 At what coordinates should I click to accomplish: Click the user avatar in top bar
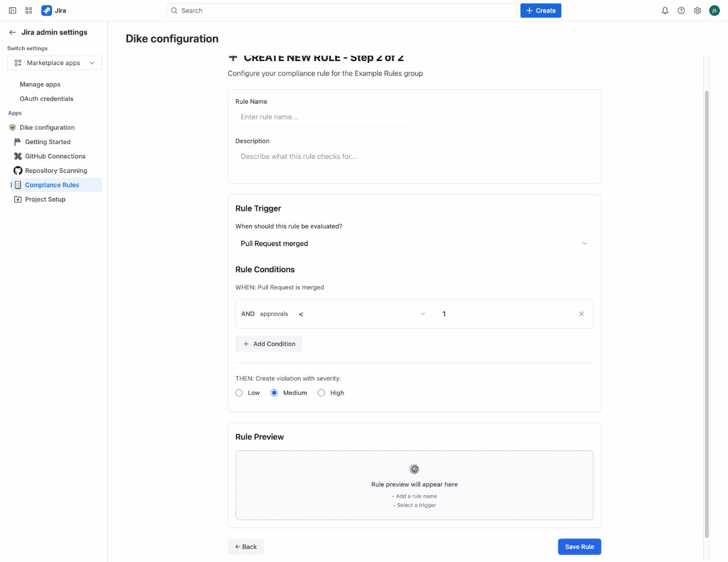tap(714, 10)
